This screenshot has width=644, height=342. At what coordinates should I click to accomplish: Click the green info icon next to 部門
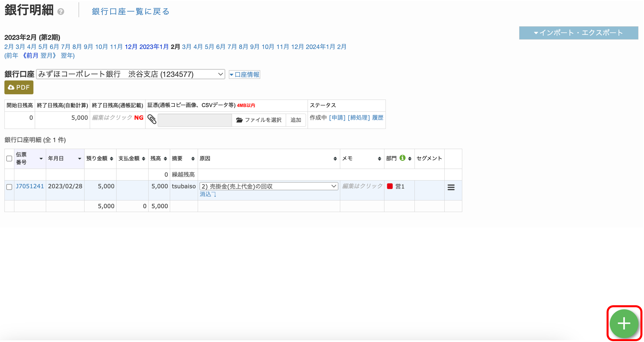coord(402,158)
